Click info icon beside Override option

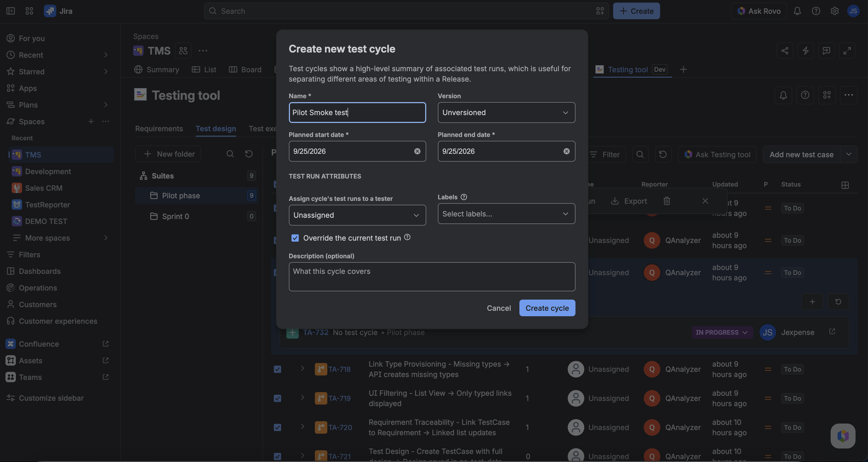click(407, 237)
